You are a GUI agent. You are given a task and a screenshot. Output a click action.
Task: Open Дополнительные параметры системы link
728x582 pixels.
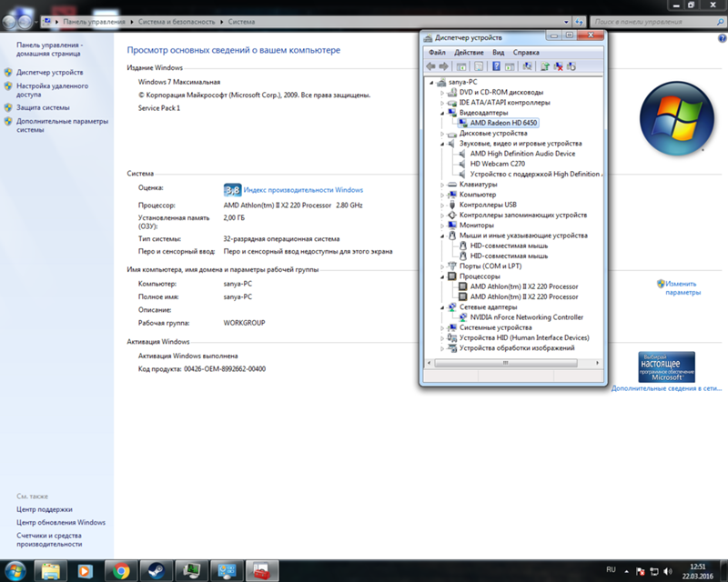62,125
